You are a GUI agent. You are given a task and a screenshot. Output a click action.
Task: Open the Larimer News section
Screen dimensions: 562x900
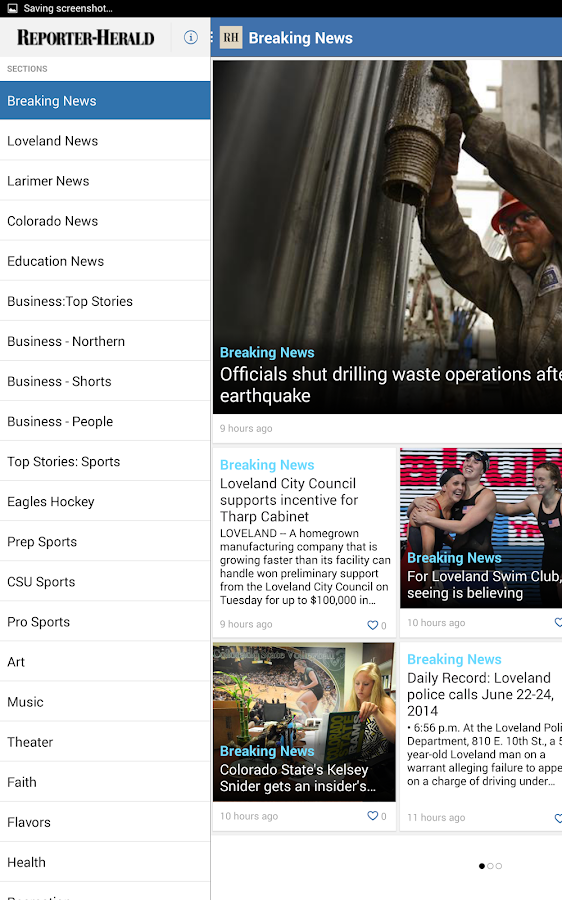(105, 181)
